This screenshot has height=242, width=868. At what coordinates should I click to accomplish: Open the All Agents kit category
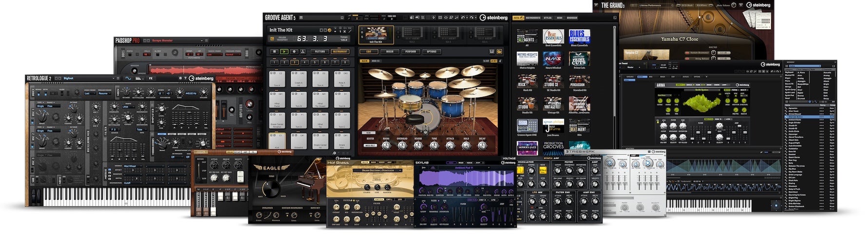[527, 37]
